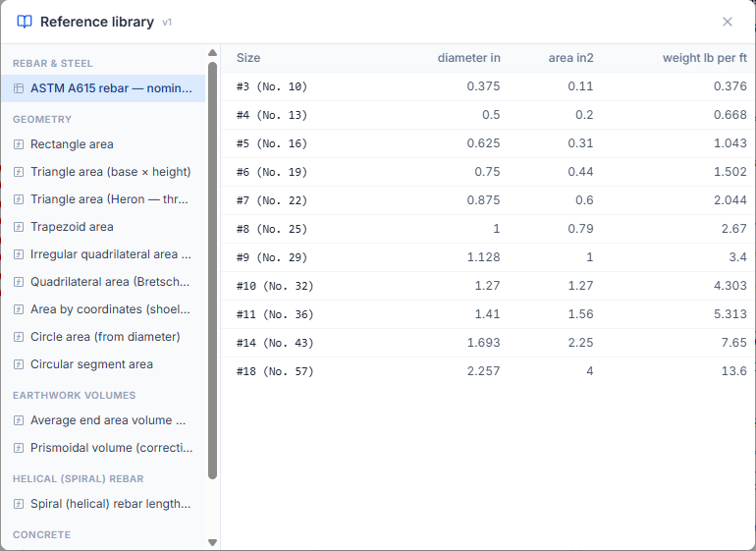756x551 pixels.
Task: Click the HELICAL (SPIRAL) REBAR heading
Action: (79, 479)
